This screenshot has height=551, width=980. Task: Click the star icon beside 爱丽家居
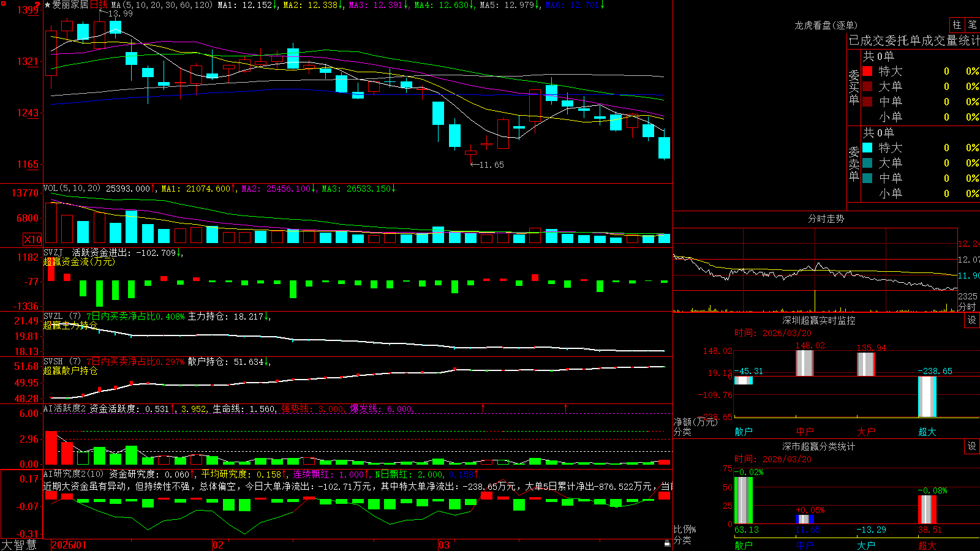point(48,5)
